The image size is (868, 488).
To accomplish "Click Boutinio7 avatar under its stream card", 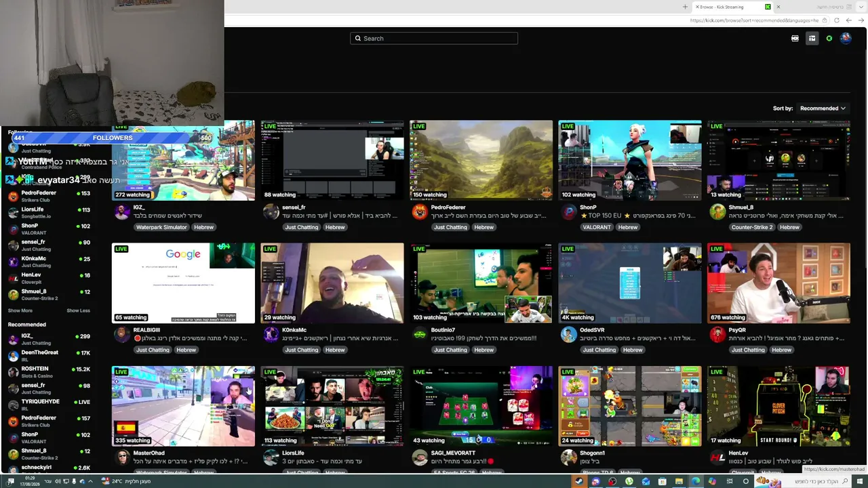I will (420, 334).
